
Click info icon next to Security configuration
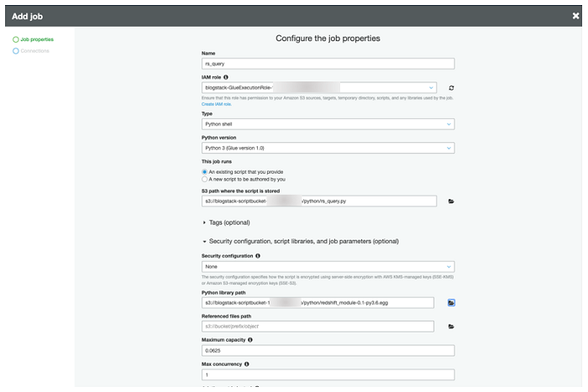pyautogui.click(x=257, y=255)
